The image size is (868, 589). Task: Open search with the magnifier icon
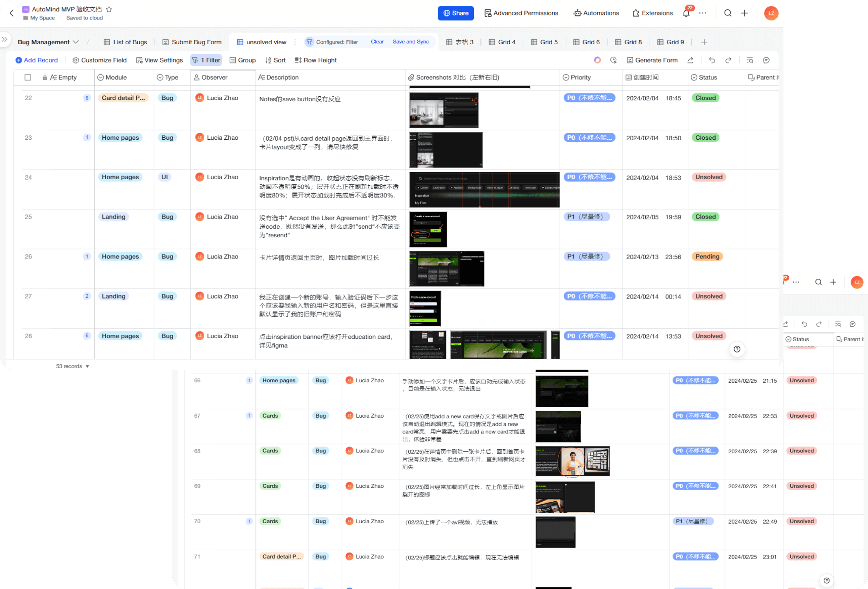(728, 13)
